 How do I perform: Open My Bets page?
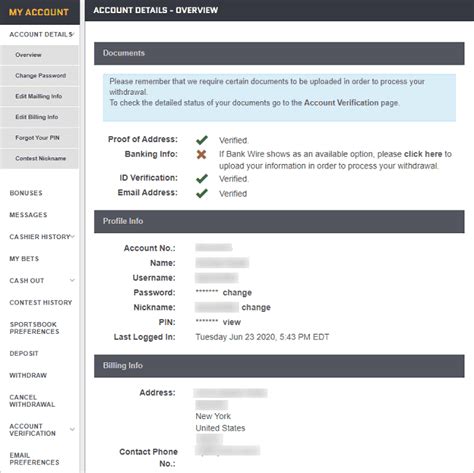point(24,259)
